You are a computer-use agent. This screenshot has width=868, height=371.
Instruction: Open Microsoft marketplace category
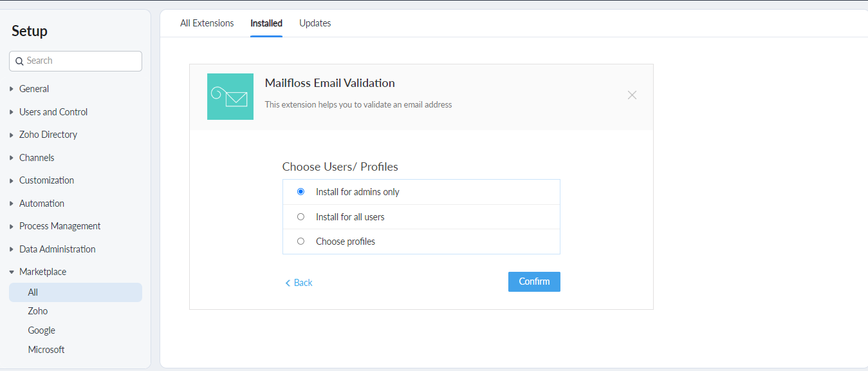(46, 350)
